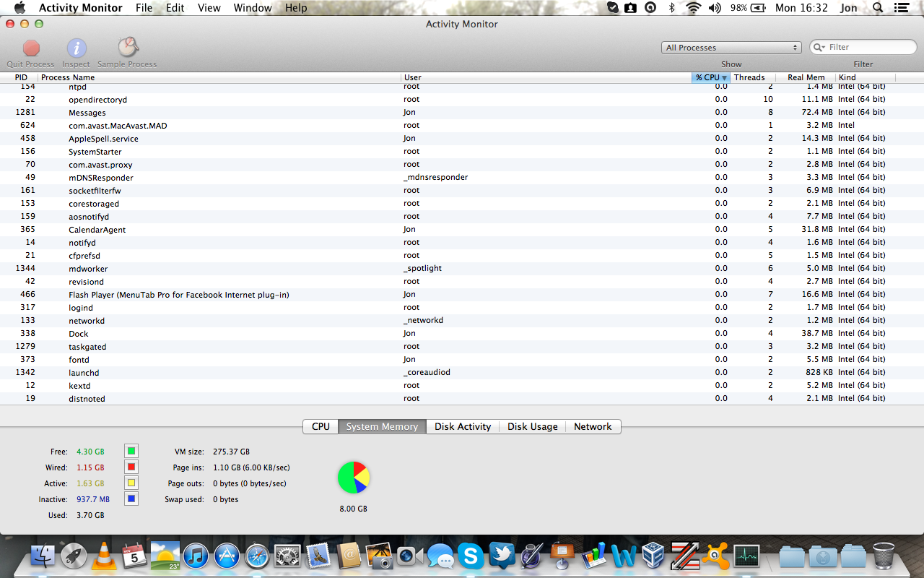Open Mail stamp icon in Dock

[318, 556]
